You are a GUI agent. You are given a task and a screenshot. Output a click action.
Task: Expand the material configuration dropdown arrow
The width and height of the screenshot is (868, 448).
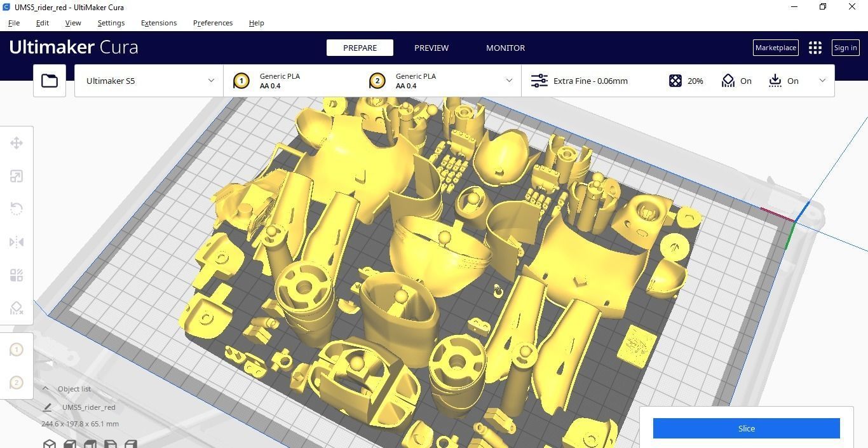pos(509,81)
